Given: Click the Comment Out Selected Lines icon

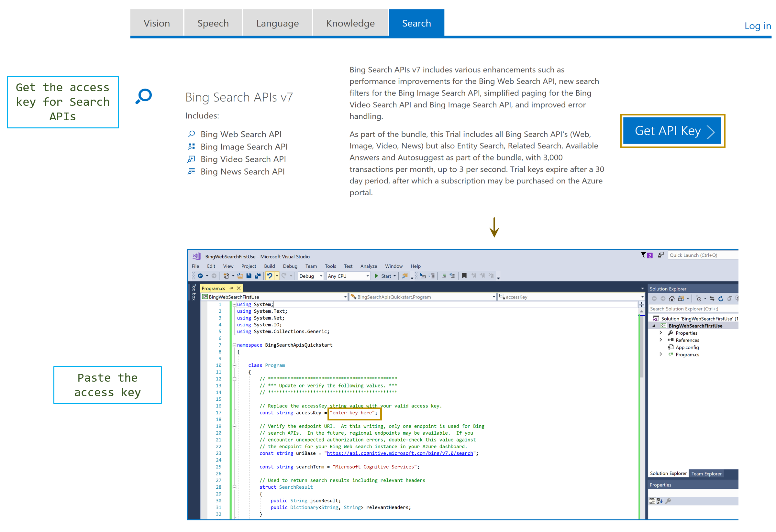Looking at the screenshot, I should [444, 276].
